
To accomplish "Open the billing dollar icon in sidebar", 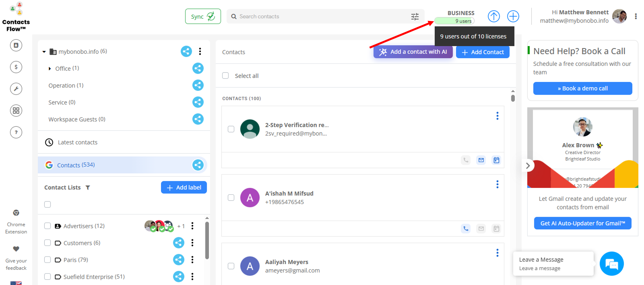I will pos(16,67).
